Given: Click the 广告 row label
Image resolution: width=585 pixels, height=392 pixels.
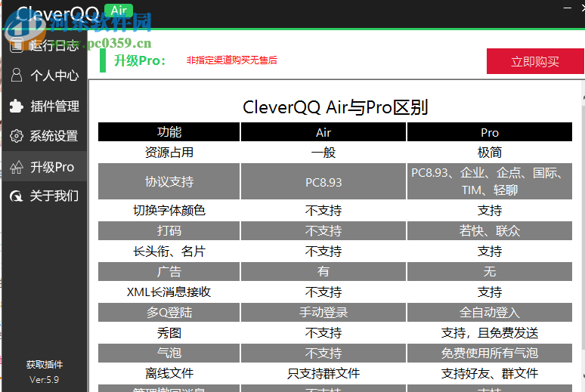Looking at the screenshot, I should tap(169, 271).
